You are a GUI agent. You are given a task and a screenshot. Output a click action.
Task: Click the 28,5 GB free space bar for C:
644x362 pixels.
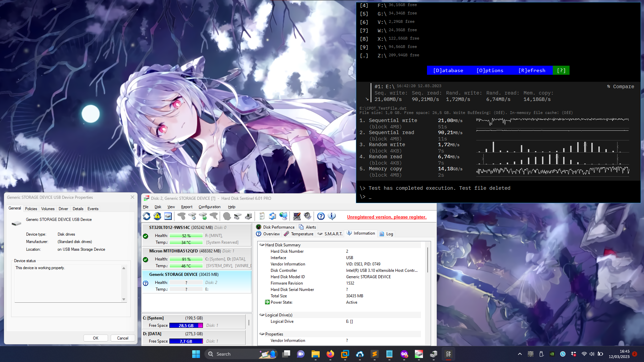click(x=186, y=325)
